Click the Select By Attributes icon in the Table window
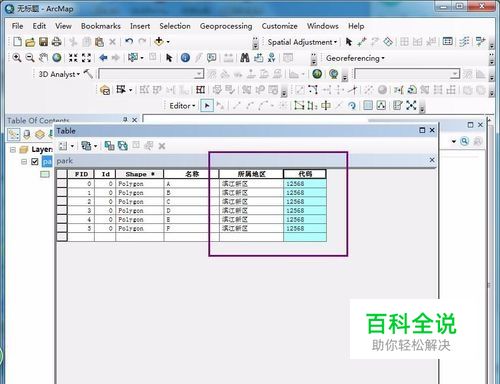Viewport: 500px width, 384px height. (109, 146)
